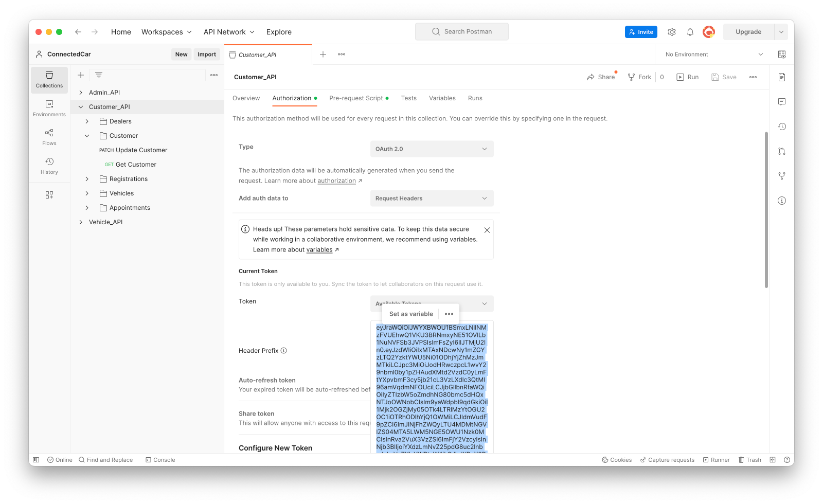The height and width of the screenshot is (504, 823).
Task: Open the notifications bell
Action: (690, 32)
